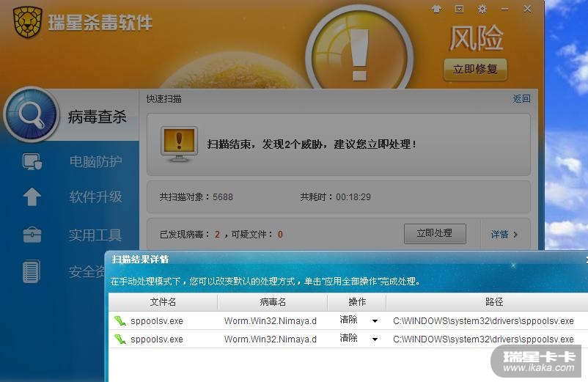Viewport: 588px width, 382px height.
Task: Click the 立即修复 repair button
Action: tap(475, 69)
